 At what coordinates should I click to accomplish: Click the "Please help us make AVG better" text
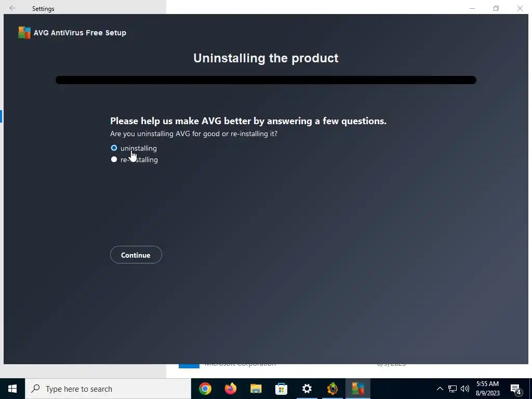click(248, 121)
